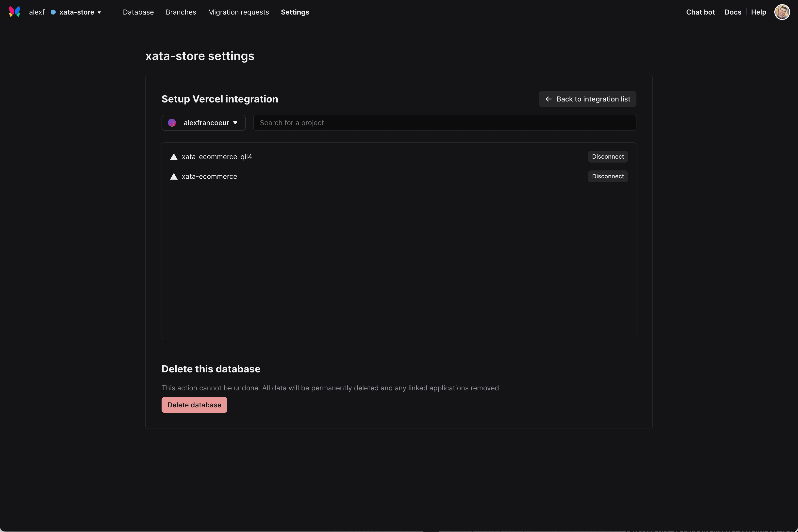798x532 pixels.
Task: Focus the Search for a project field
Action: [x=445, y=123]
